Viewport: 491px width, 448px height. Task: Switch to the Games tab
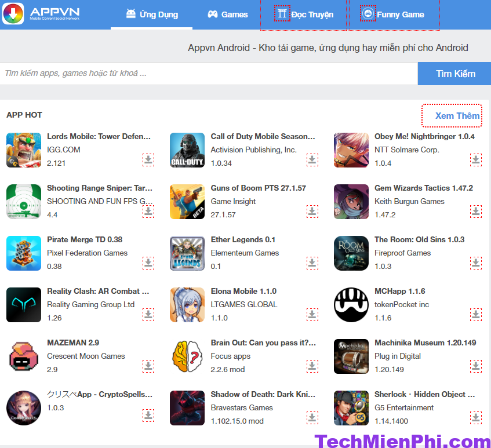[x=228, y=14]
